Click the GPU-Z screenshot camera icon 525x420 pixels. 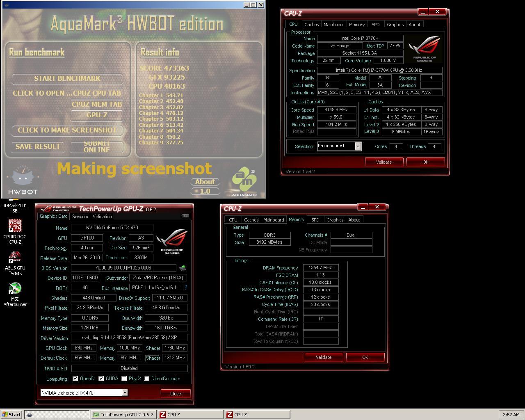point(185,216)
